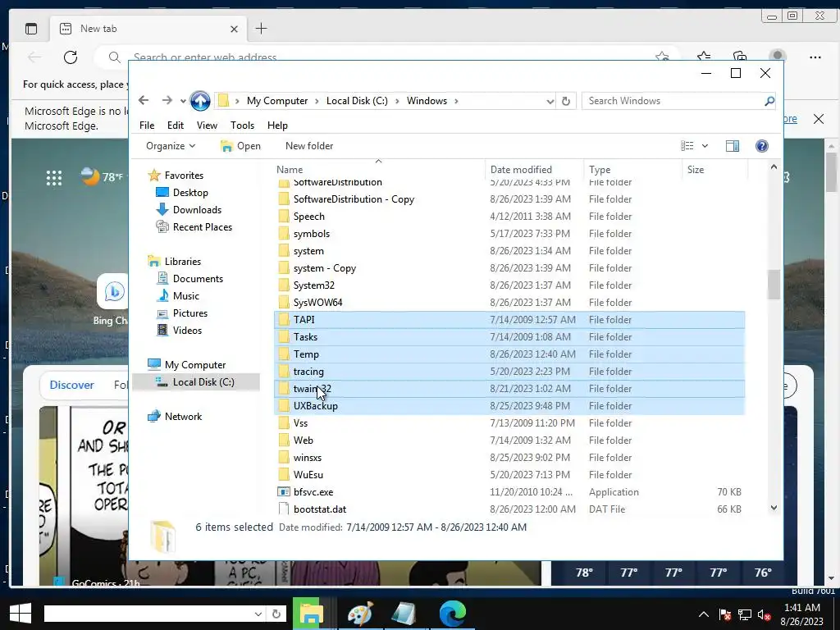
Task: Open Edge Settings and more menu
Action: pyautogui.click(x=815, y=57)
